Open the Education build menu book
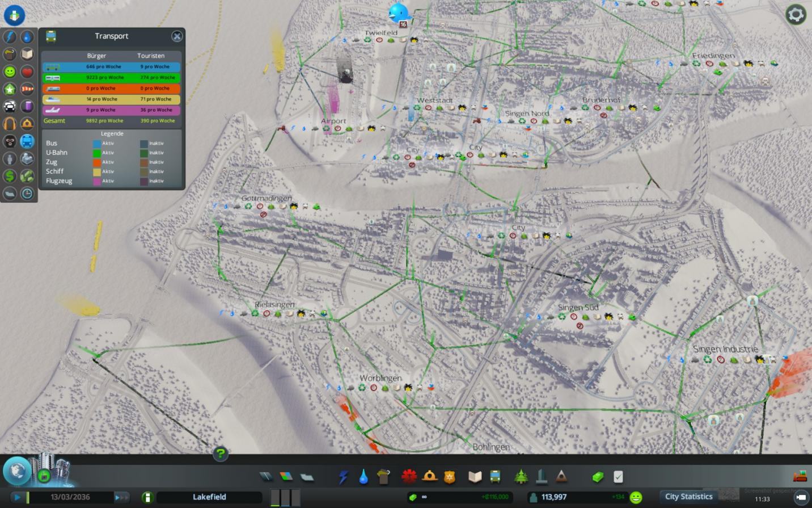 tap(475, 477)
